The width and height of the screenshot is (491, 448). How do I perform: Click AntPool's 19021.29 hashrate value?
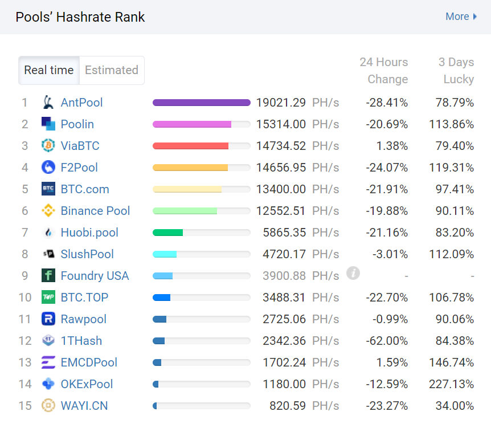[281, 103]
